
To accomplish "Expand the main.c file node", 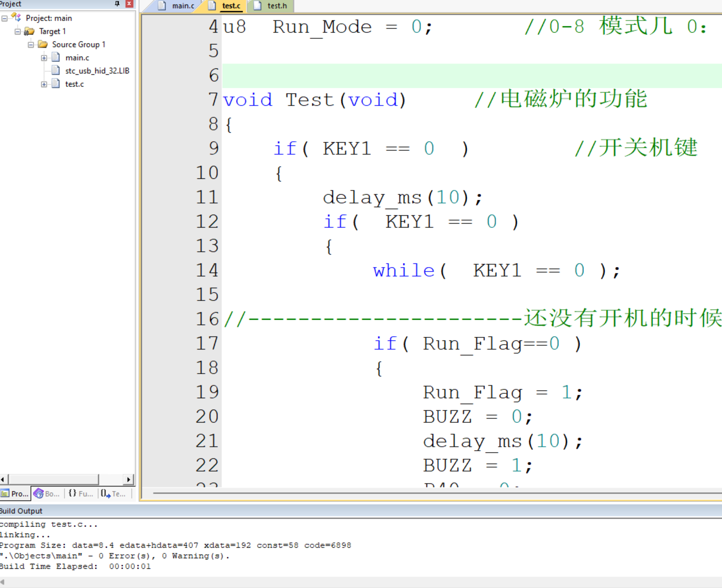I will click(44, 58).
